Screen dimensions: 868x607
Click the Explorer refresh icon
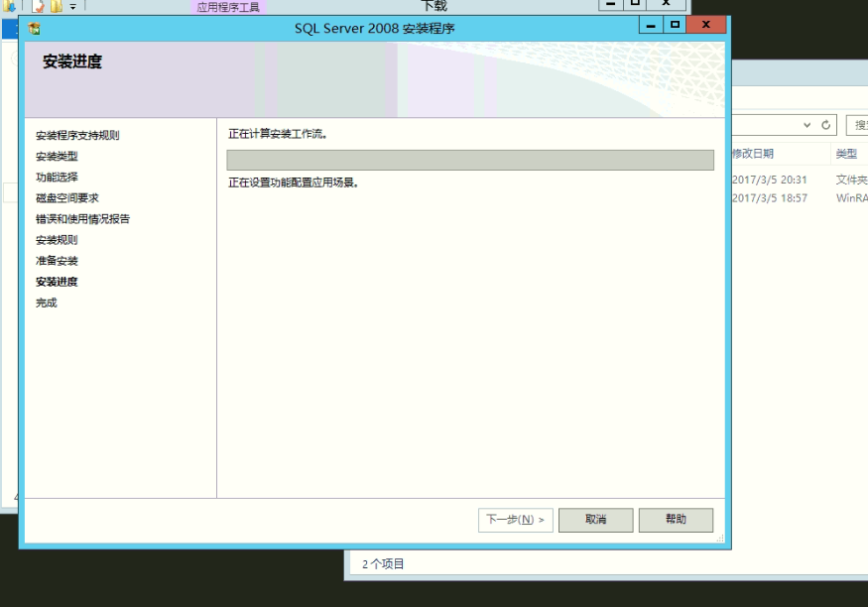click(x=825, y=125)
